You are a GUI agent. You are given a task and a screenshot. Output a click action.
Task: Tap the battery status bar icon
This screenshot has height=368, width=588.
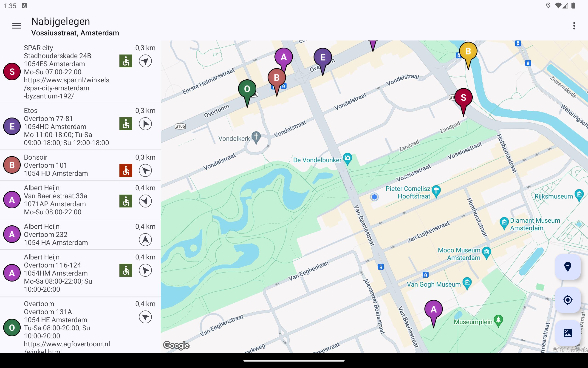(x=573, y=6)
